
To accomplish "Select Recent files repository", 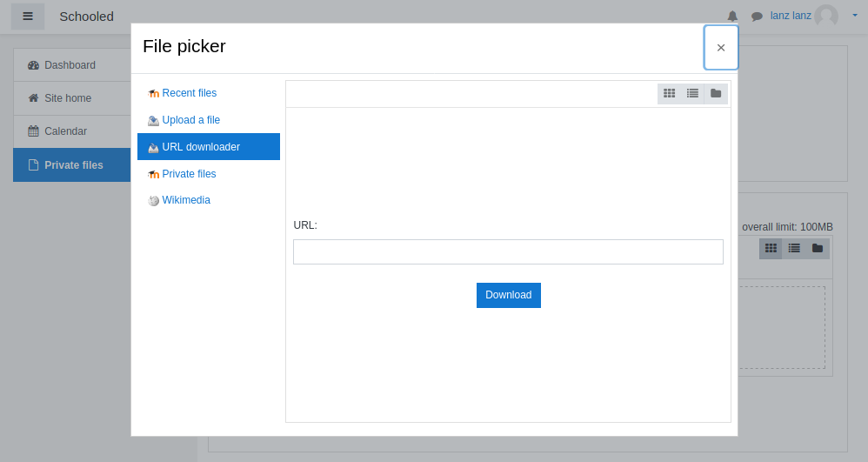I will click(x=209, y=93).
